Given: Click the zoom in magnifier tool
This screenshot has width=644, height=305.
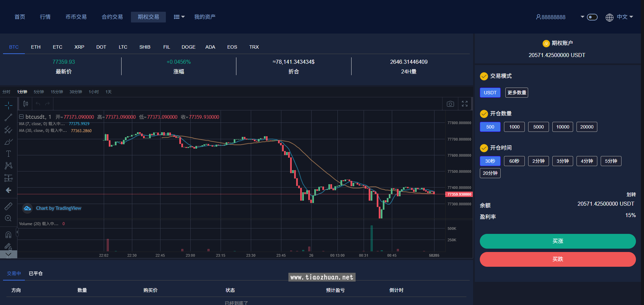Looking at the screenshot, I should (8, 218).
